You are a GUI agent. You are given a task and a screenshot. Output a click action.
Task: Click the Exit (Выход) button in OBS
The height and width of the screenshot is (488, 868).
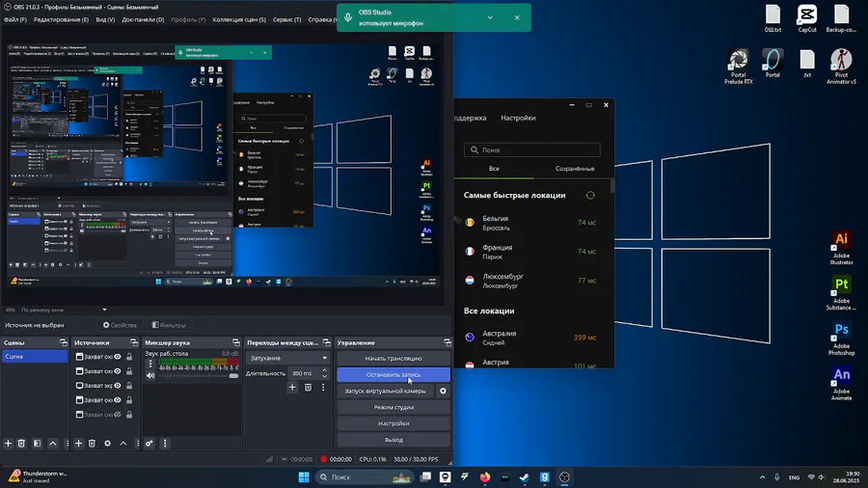pos(393,440)
